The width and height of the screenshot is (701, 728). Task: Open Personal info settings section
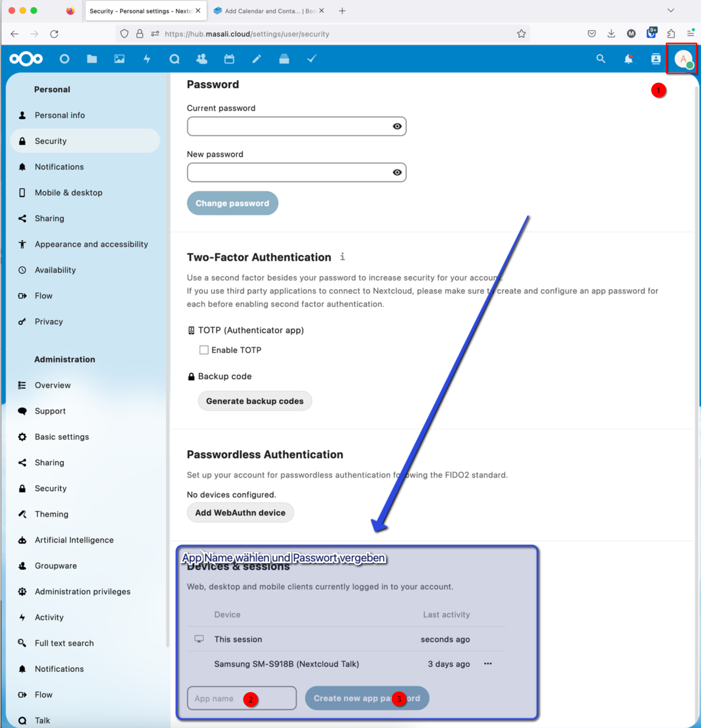pos(59,115)
